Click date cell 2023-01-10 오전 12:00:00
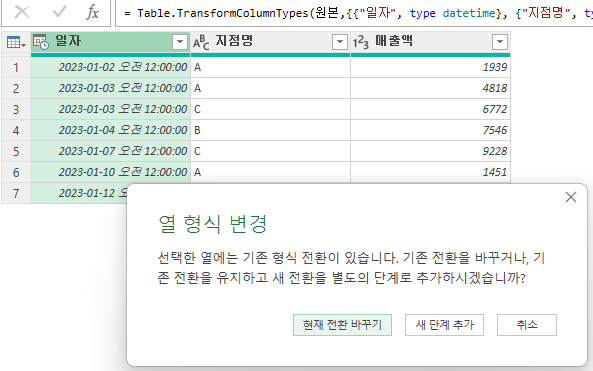This screenshot has width=593, height=371. [x=110, y=172]
